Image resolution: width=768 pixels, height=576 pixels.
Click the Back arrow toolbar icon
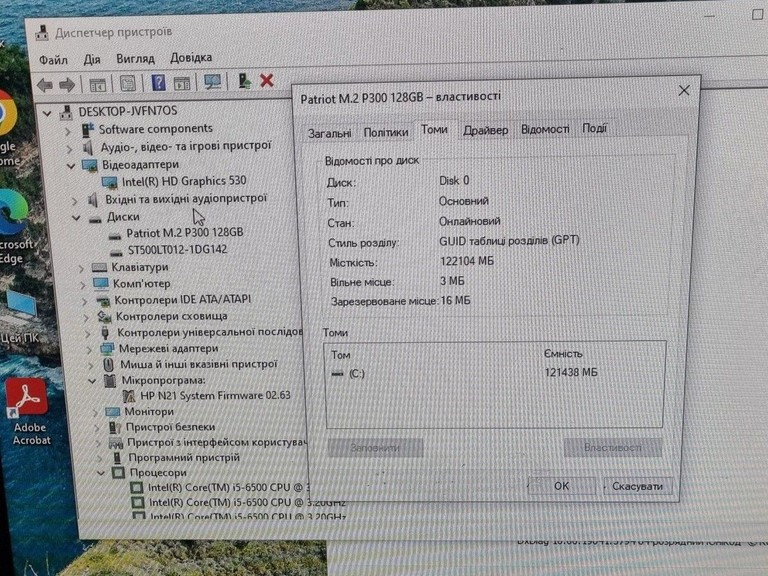point(45,85)
